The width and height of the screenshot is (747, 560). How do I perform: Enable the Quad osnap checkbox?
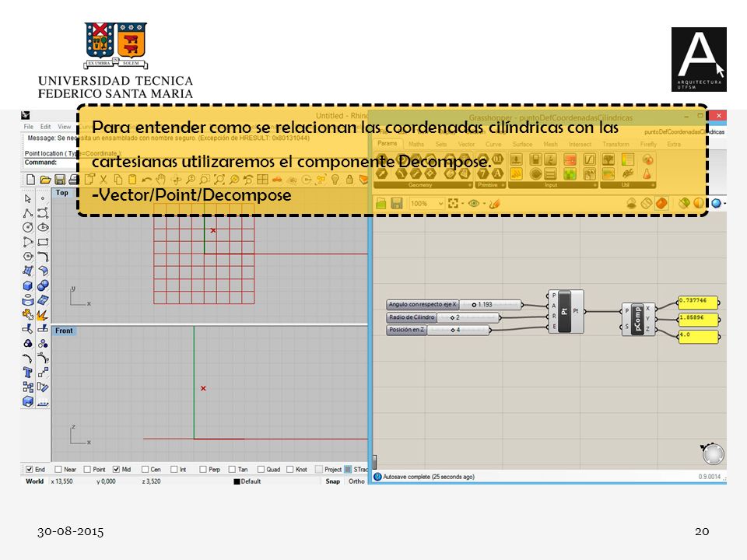point(261,470)
